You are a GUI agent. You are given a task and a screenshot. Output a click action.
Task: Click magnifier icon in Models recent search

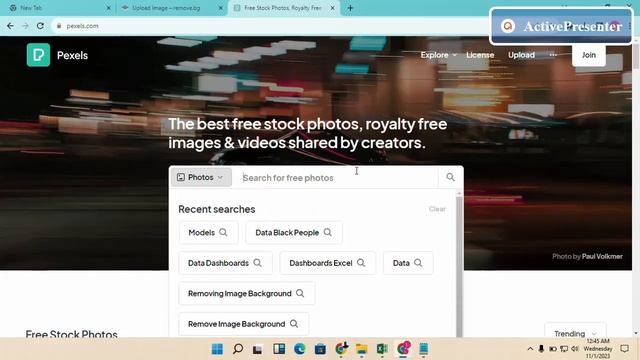[x=223, y=232]
